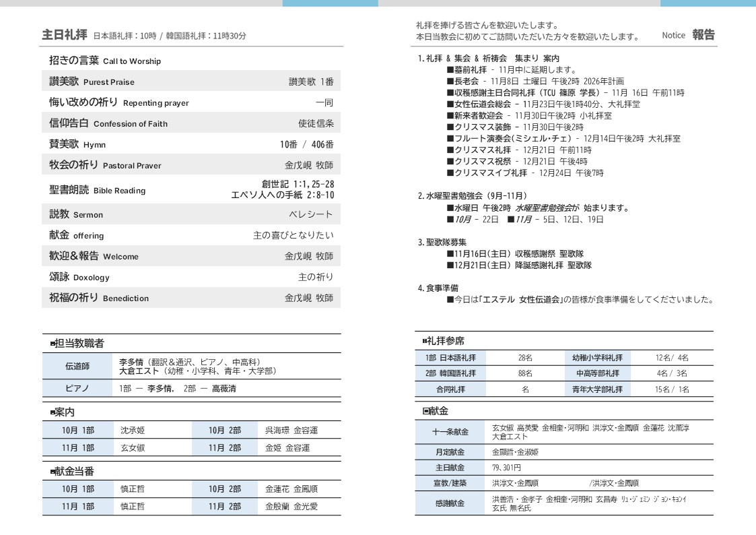Click the 伝道師 label cell
The height and width of the screenshot is (535, 756).
[77, 367]
